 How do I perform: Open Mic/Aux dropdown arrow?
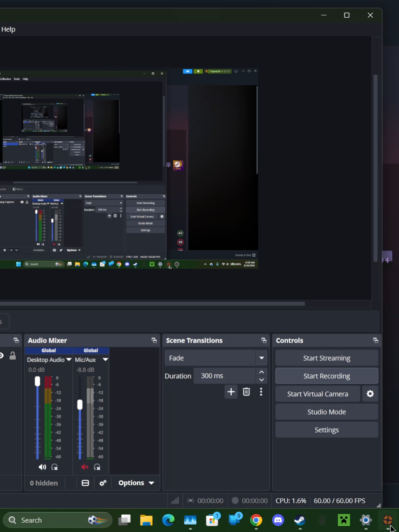click(x=105, y=360)
